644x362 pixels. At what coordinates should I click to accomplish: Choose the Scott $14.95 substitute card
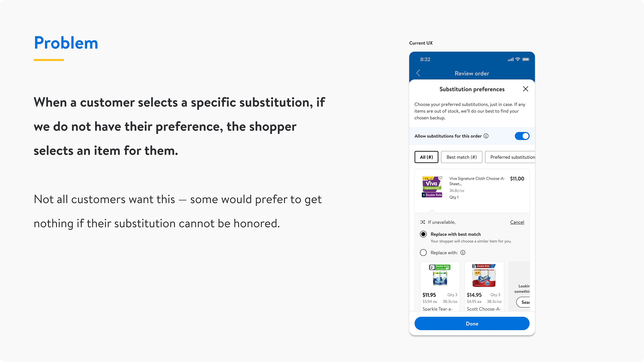484,286
